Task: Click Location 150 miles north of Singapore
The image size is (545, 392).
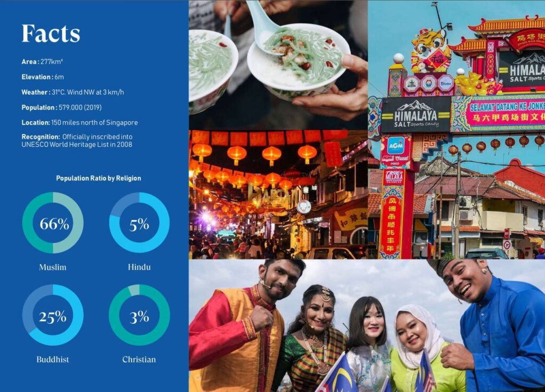Action: (80, 122)
